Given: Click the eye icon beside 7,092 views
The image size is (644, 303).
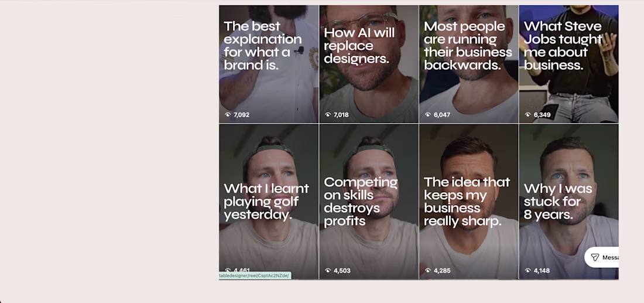Looking at the screenshot, I should coord(228,115).
